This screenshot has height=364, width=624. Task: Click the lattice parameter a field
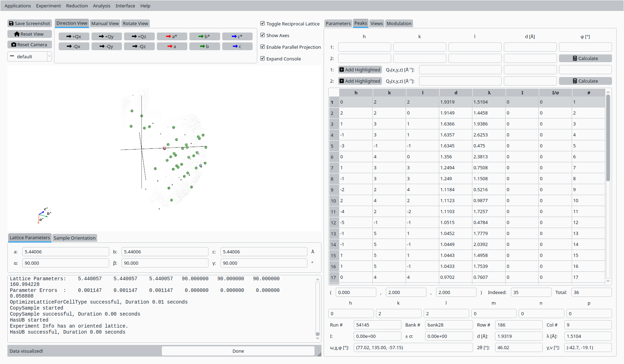coord(65,252)
